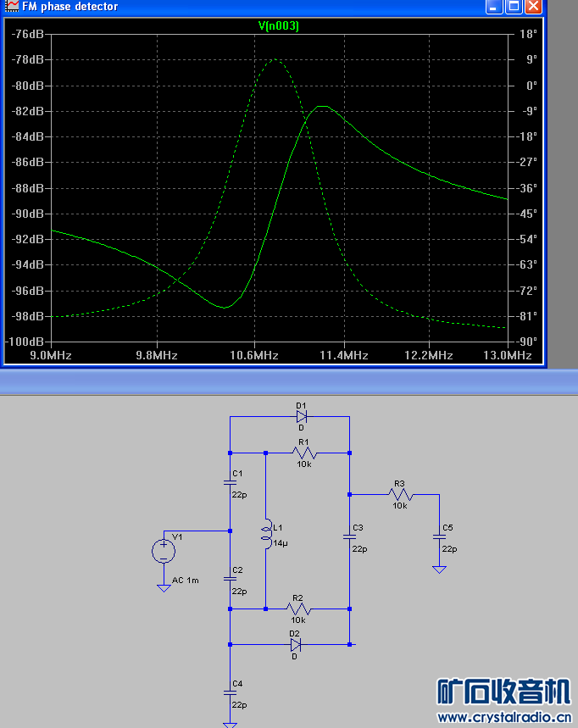
Task: Click the 22p value under C1
Action: click(240, 495)
